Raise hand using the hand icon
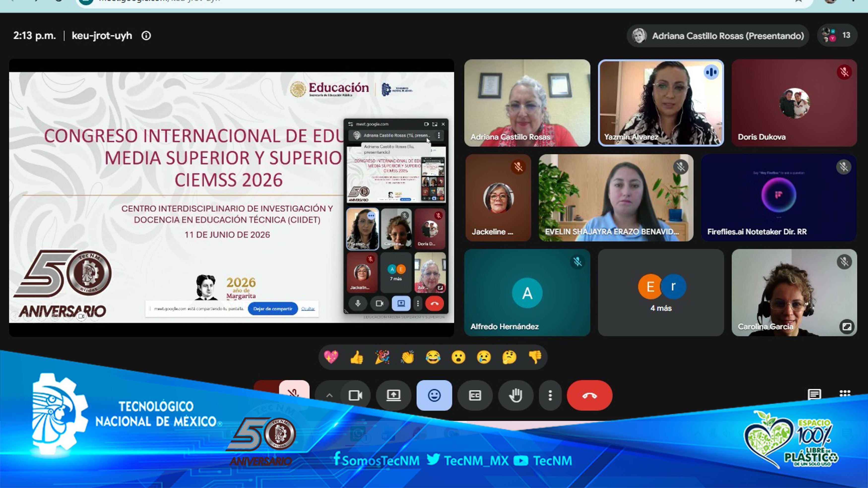 [x=515, y=396]
